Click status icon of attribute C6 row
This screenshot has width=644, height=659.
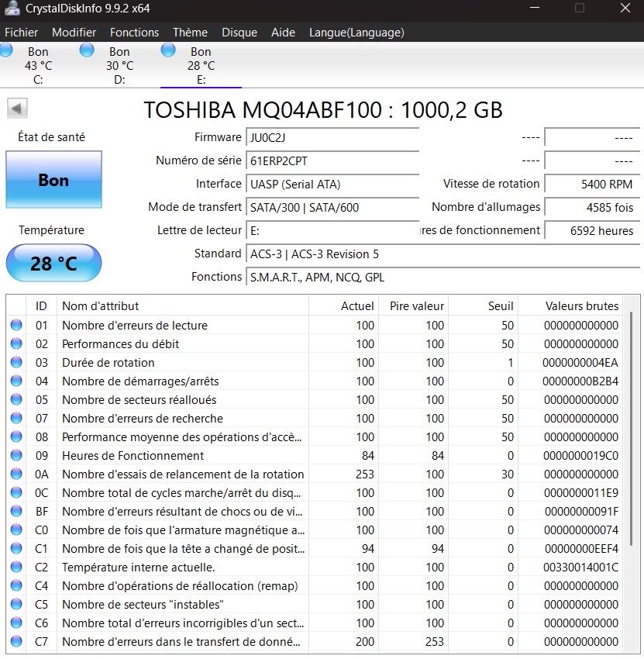tap(16, 623)
